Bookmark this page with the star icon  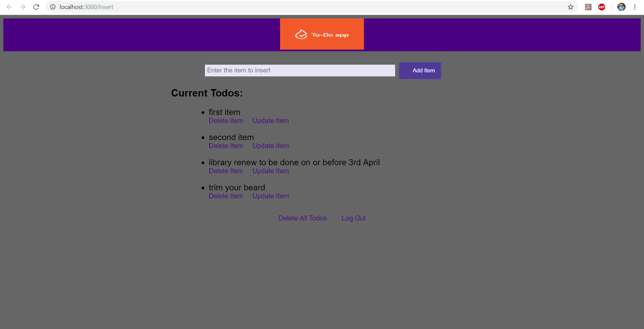[571, 7]
